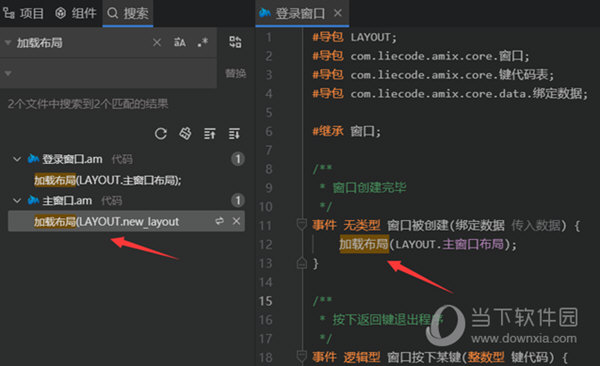Click match count badge for 登录窗口.am
The image size is (600, 366).
(238, 159)
